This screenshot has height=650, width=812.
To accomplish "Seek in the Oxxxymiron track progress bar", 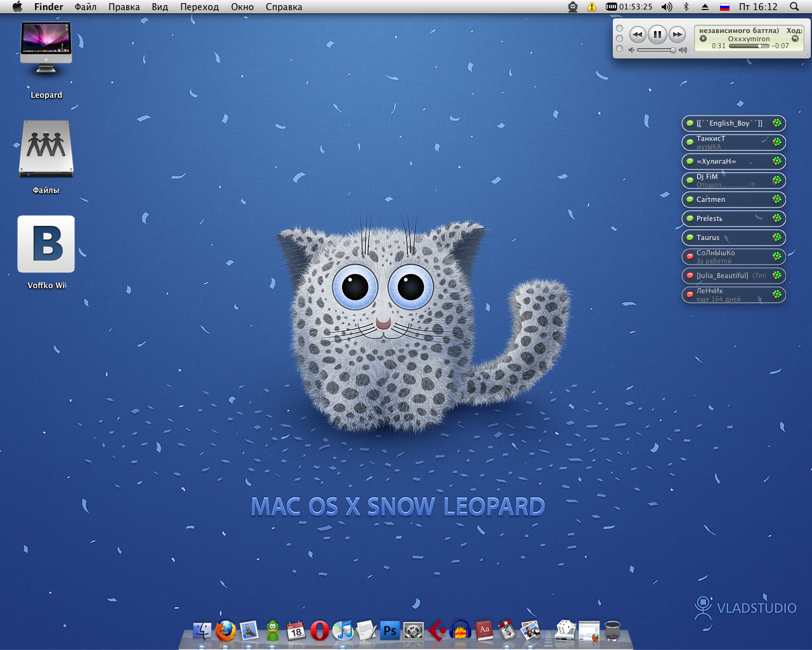I will [749, 46].
